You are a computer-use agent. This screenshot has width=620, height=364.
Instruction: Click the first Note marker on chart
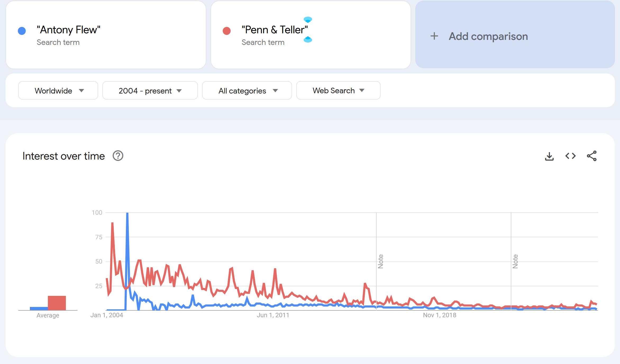(381, 261)
